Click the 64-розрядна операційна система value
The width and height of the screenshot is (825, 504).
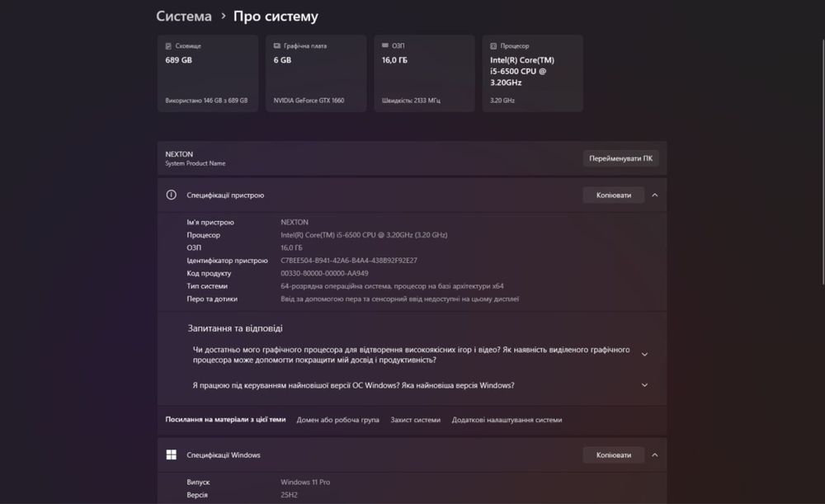tap(392, 286)
